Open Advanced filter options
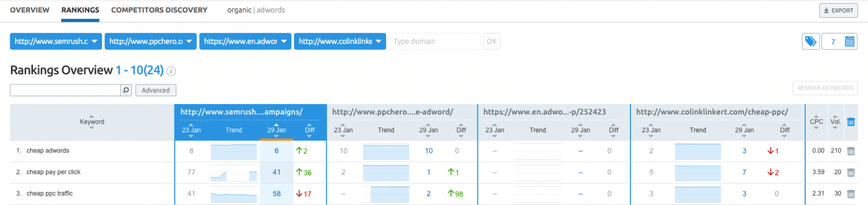 [x=156, y=90]
